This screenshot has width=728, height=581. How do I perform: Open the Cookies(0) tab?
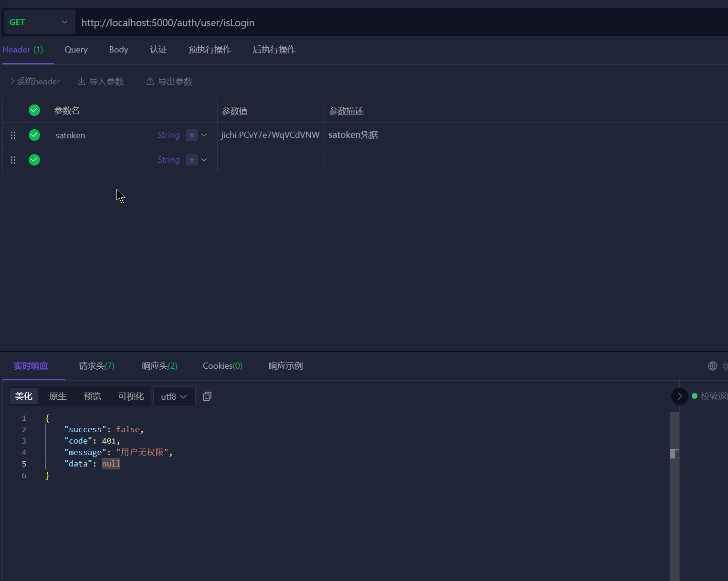tap(222, 366)
